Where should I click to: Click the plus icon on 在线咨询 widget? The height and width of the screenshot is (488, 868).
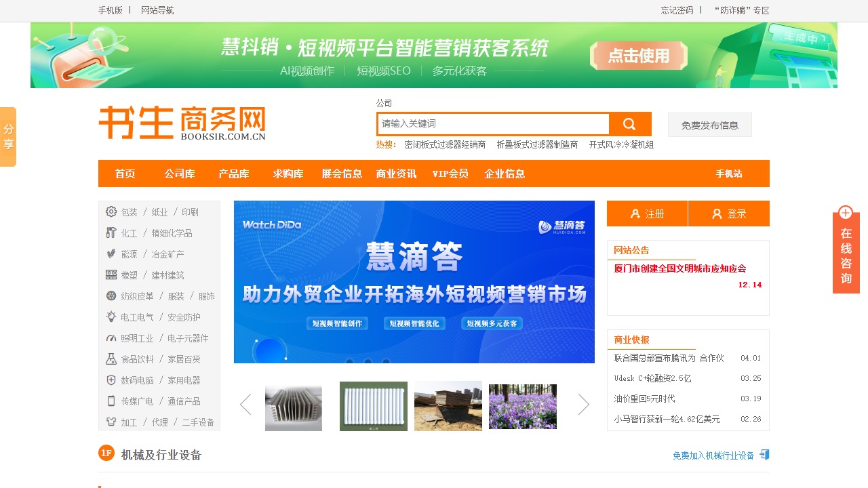click(846, 213)
